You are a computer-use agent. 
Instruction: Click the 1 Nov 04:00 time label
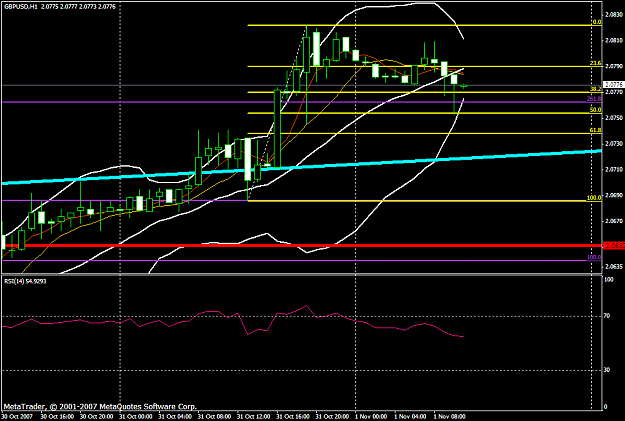[410, 417]
